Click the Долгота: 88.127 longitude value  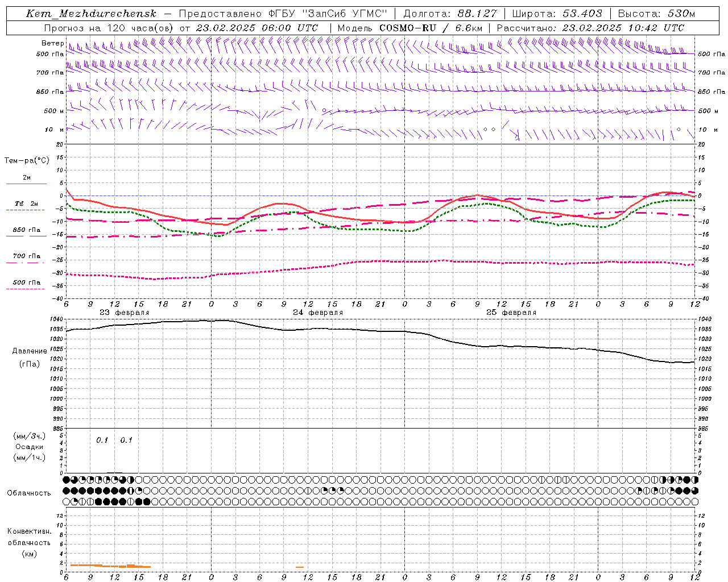[x=450, y=14]
